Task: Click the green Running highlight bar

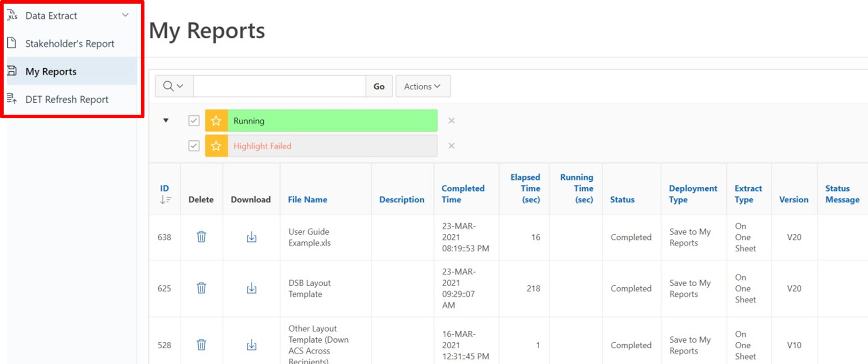Action: pos(332,121)
